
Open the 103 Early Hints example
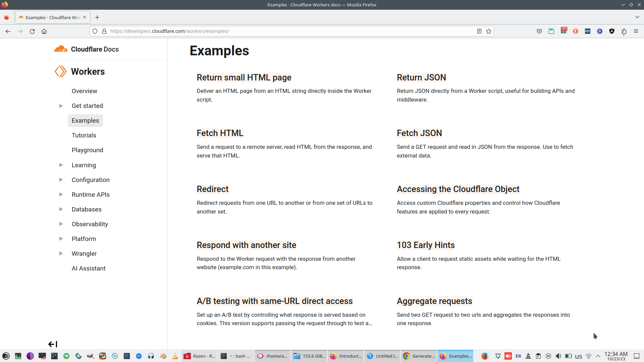tap(426, 245)
